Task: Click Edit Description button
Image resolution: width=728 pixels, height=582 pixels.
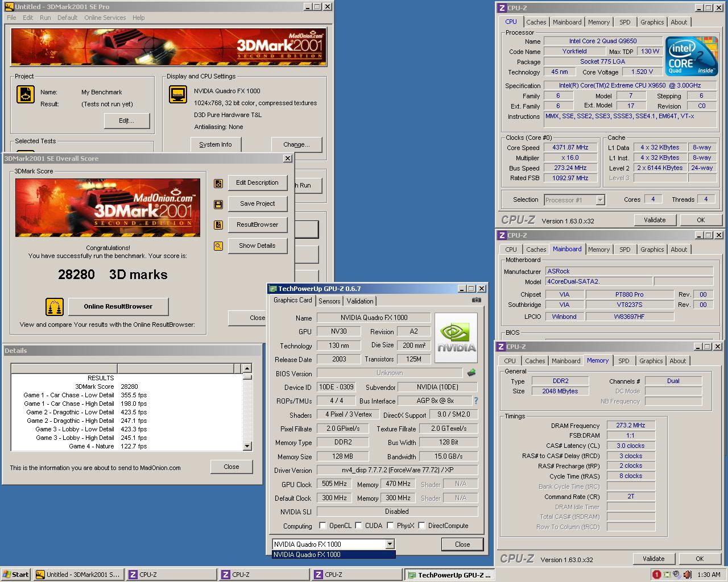Action: (257, 183)
